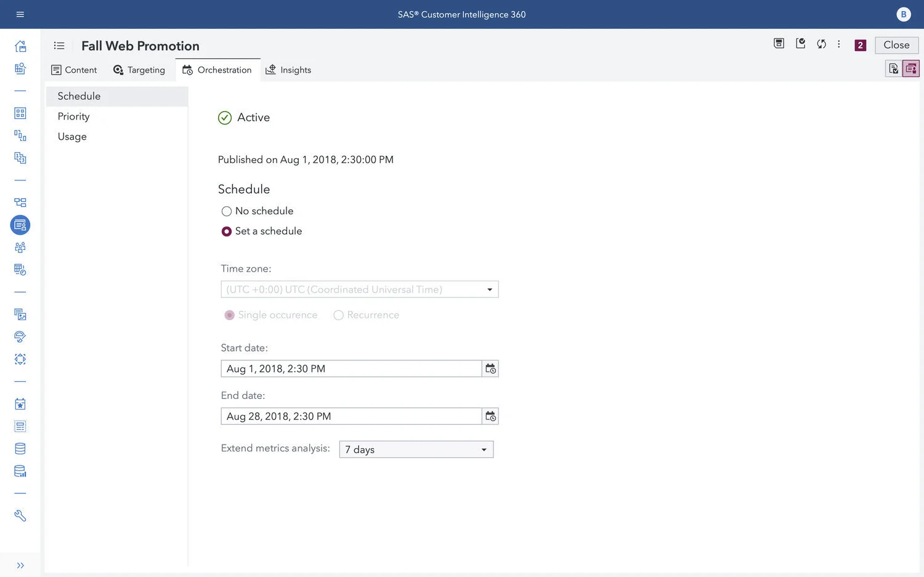Select Schedule in the left panel
Image resolution: width=924 pixels, height=577 pixels.
[x=117, y=96]
